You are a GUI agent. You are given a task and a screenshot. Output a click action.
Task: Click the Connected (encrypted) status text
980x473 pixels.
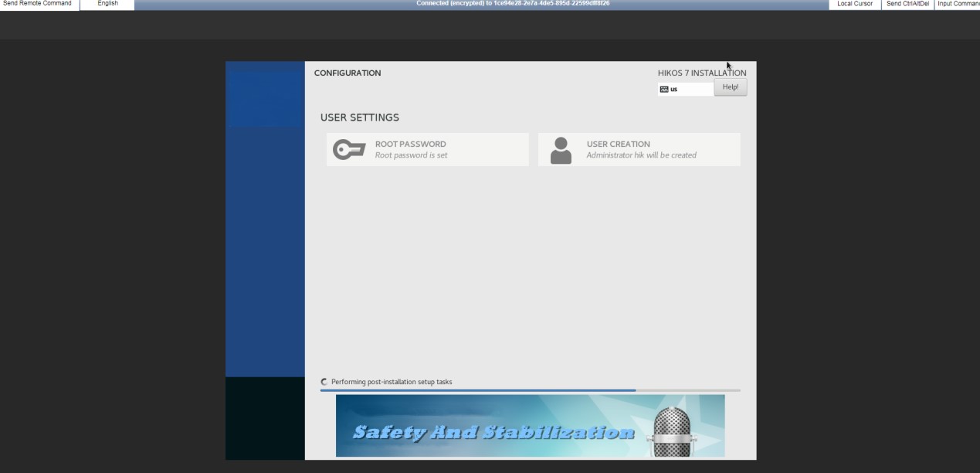(x=513, y=4)
